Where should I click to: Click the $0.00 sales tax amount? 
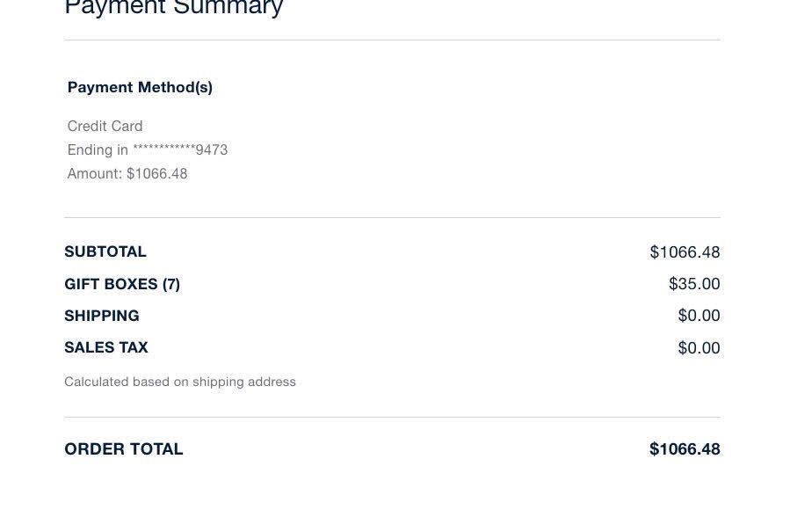pyautogui.click(x=699, y=348)
